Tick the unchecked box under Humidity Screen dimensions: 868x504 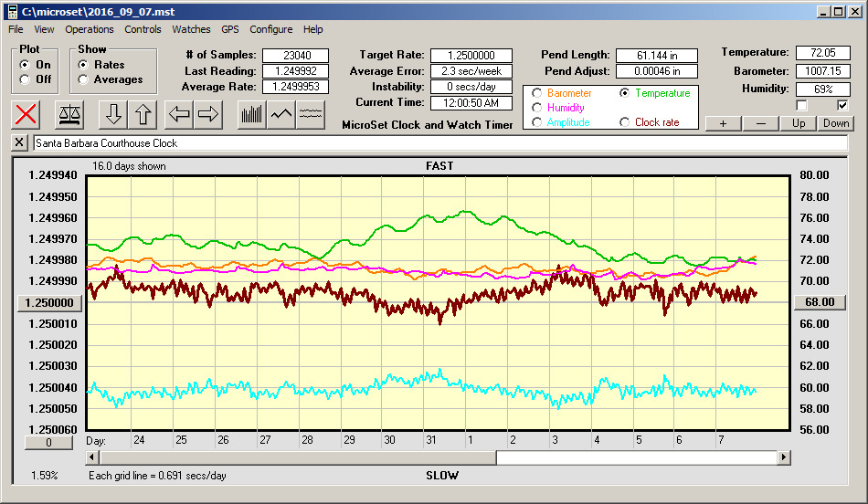[801, 105]
